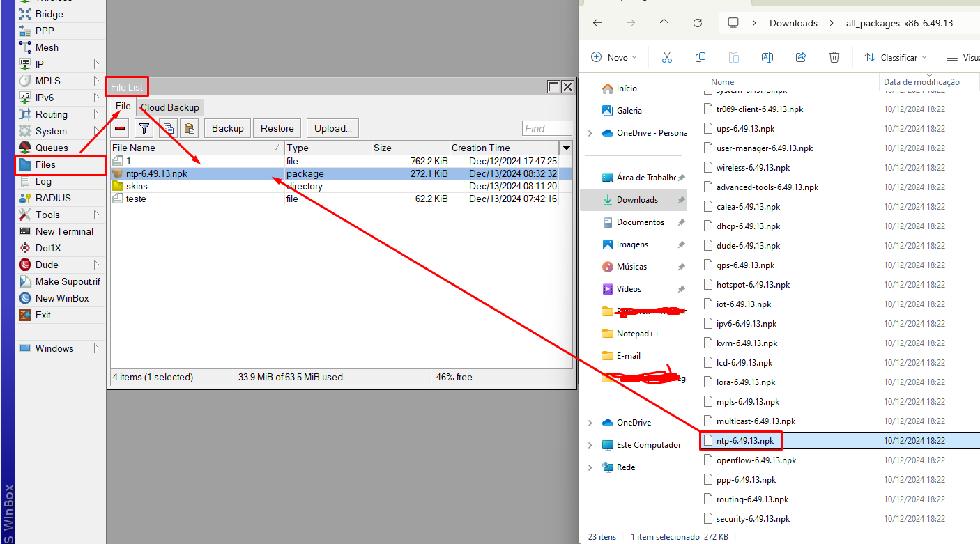This screenshot has width=980, height=544.
Task: Open the filter funnel in File List
Action: [144, 127]
